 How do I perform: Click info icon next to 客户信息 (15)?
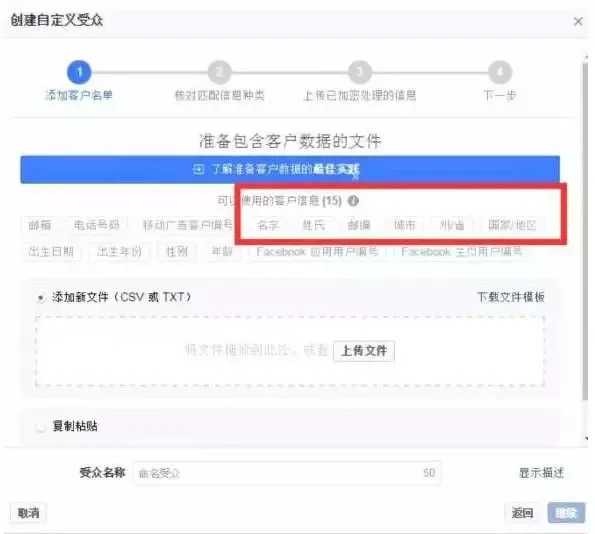pos(353,200)
